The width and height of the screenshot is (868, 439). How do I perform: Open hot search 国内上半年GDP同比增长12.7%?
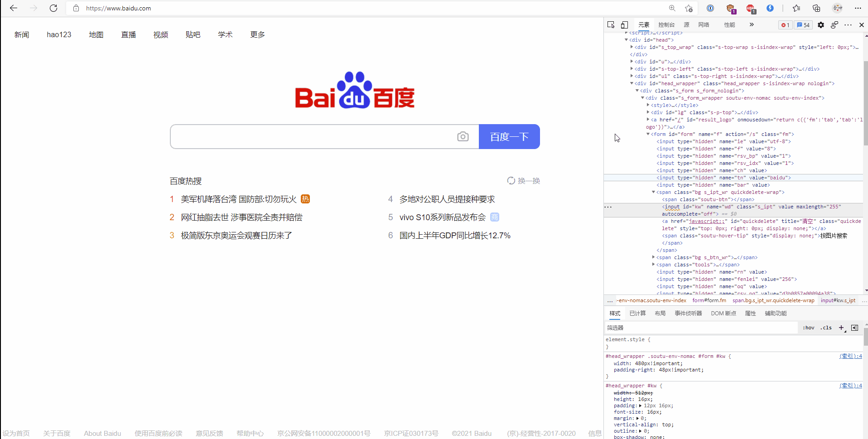pos(455,236)
